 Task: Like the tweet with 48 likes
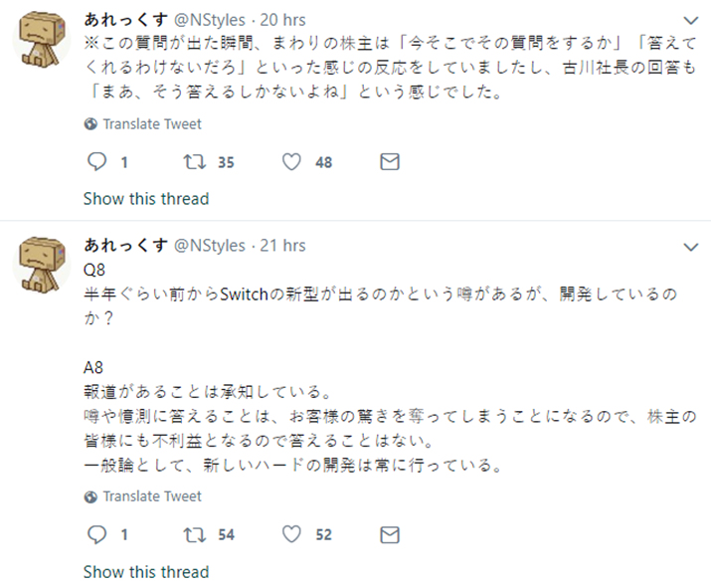coord(292,162)
